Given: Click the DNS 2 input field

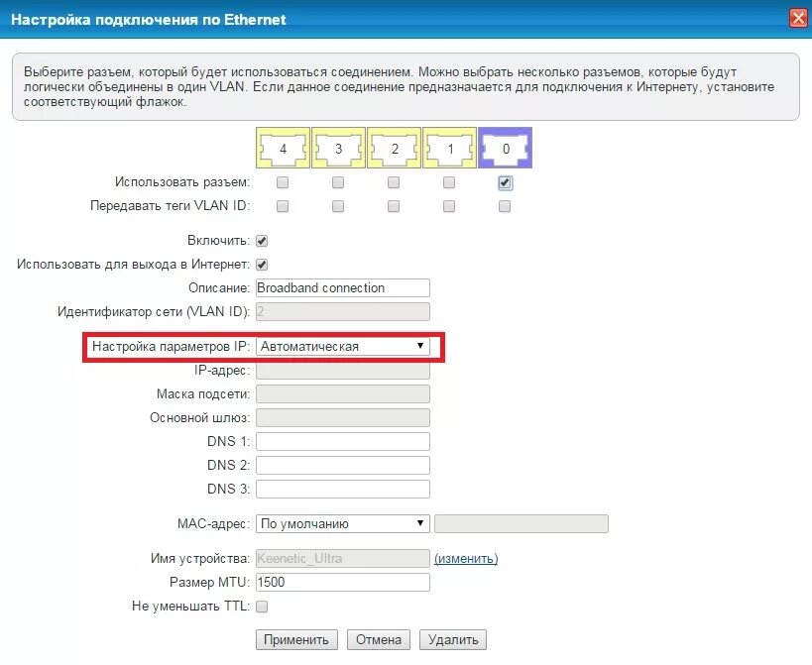Looking at the screenshot, I should (x=343, y=465).
